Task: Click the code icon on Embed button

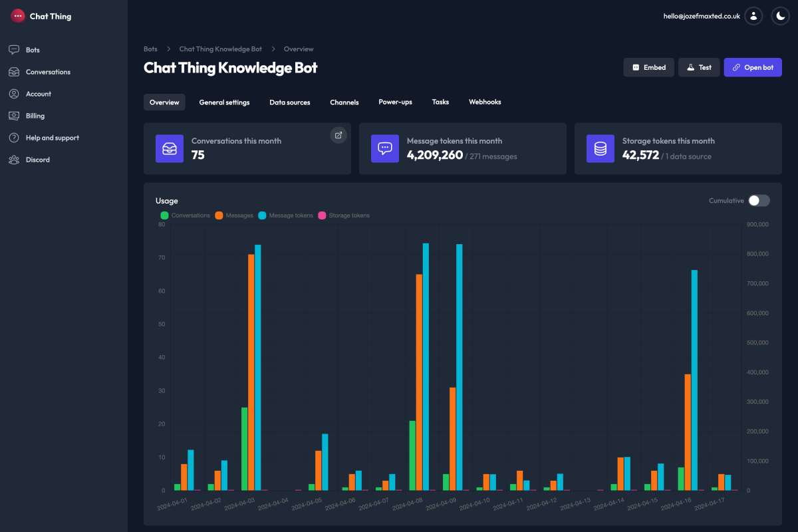Action: (636, 67)
